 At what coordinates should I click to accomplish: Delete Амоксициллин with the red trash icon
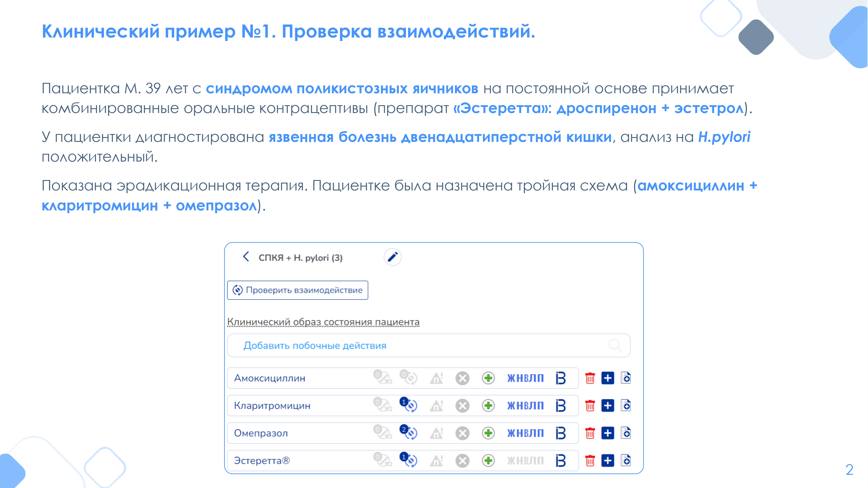pyautogui.click(x=590, y=378)
